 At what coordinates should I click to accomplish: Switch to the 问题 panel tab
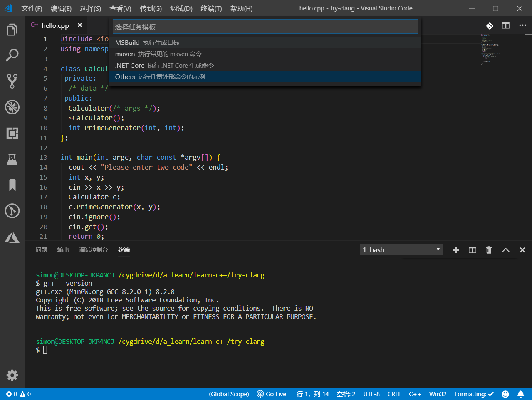tap(41, 250)
